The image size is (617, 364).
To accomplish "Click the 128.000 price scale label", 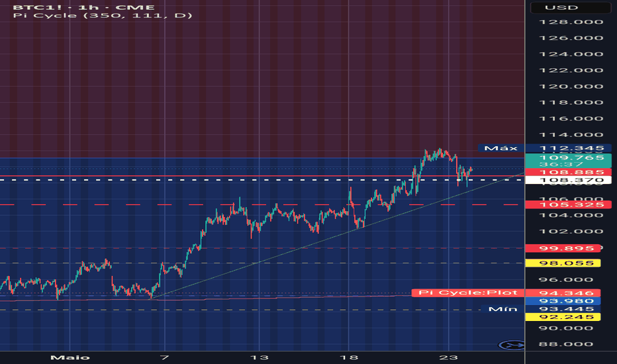I will click(571, 22).
